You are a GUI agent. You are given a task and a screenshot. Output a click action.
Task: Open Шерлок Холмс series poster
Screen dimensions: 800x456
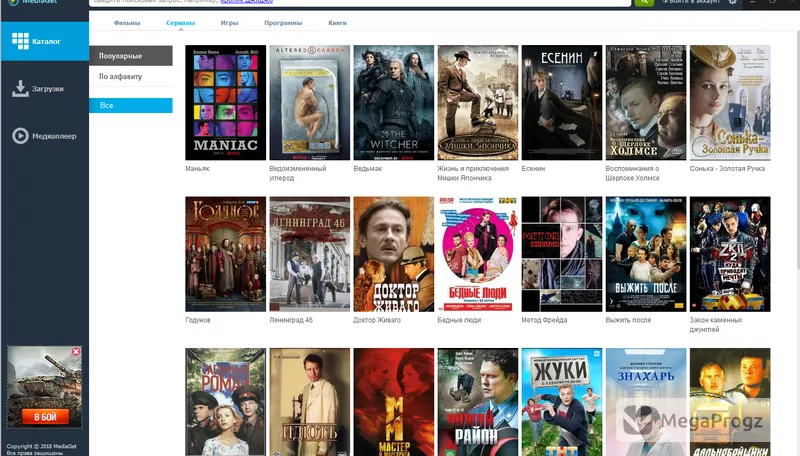[646, 103]
